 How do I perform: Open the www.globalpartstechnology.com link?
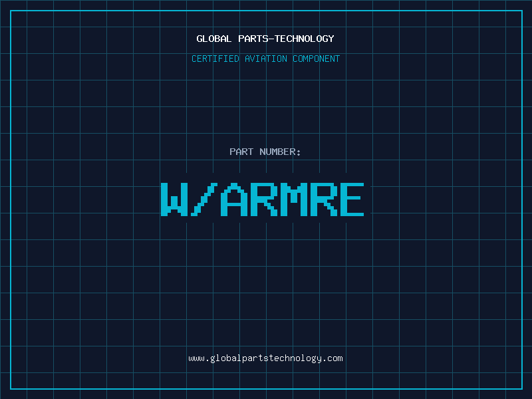point(265,358)
